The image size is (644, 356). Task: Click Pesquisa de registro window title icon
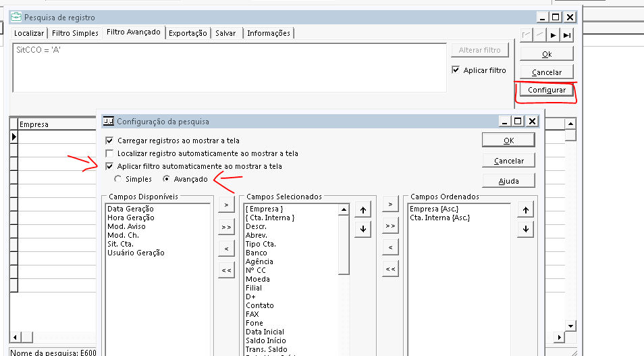coord(16,17)
